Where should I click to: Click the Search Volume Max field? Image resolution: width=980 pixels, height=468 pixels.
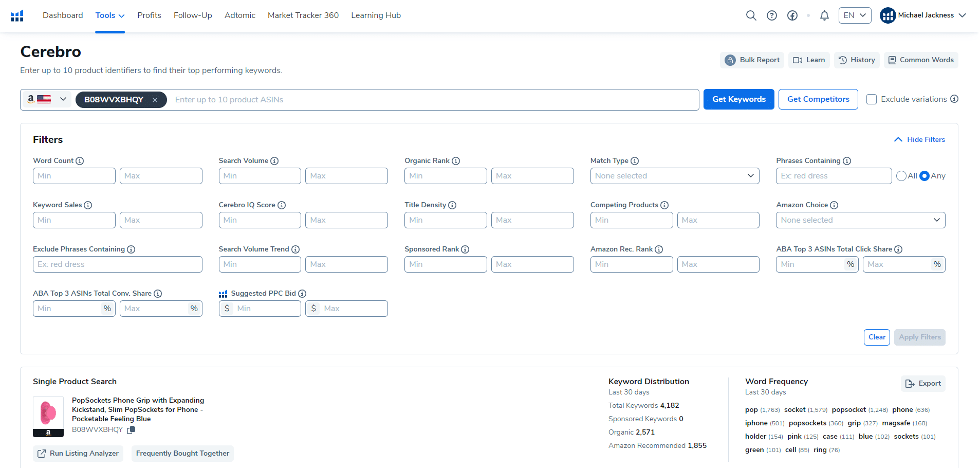point(346,176)
